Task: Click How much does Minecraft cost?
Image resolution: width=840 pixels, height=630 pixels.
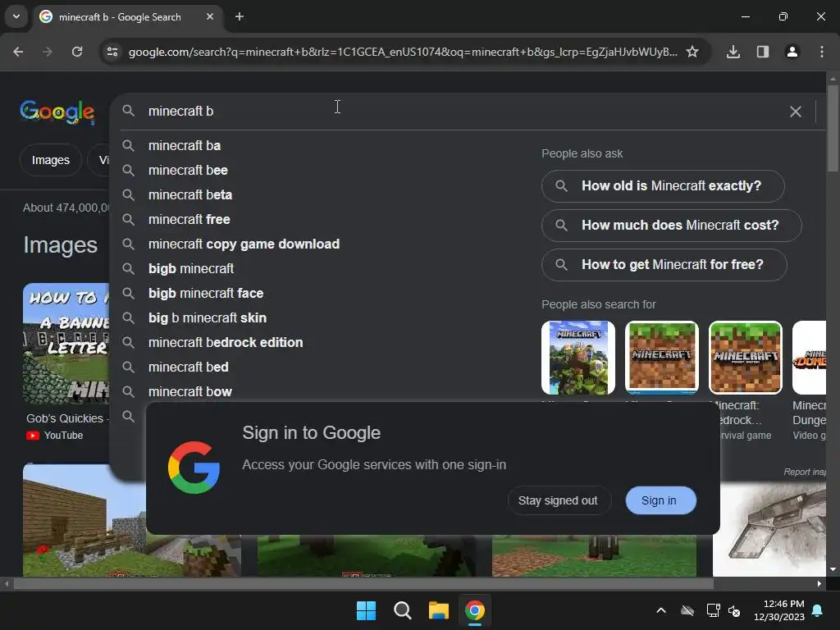Action: pos(672,226)
